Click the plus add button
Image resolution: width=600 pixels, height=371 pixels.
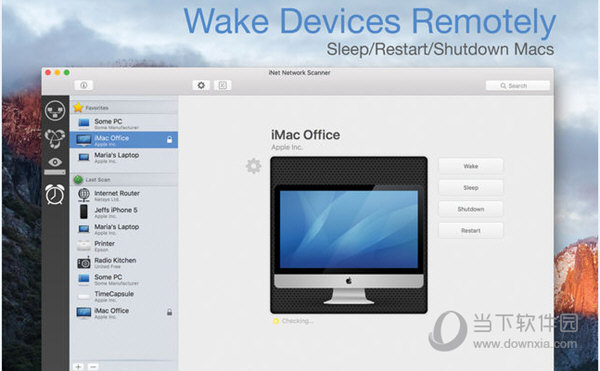[78, 366]
